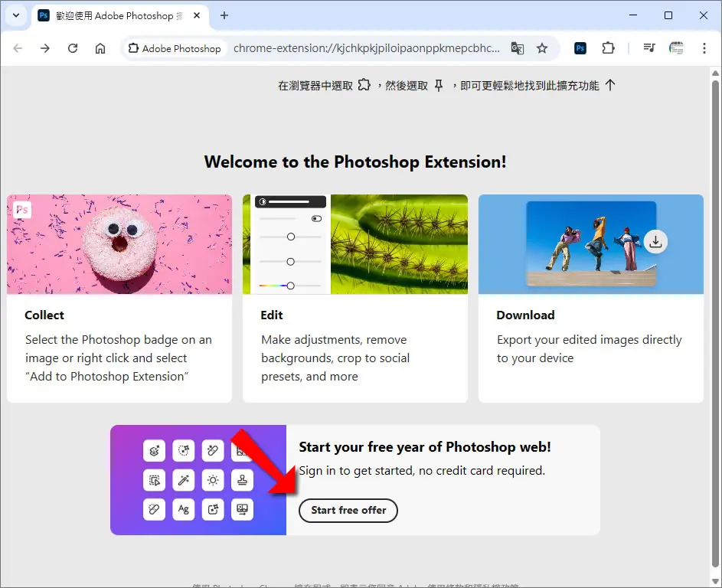
Task: Open a new browser tab
Action: (x=224, y=15)
